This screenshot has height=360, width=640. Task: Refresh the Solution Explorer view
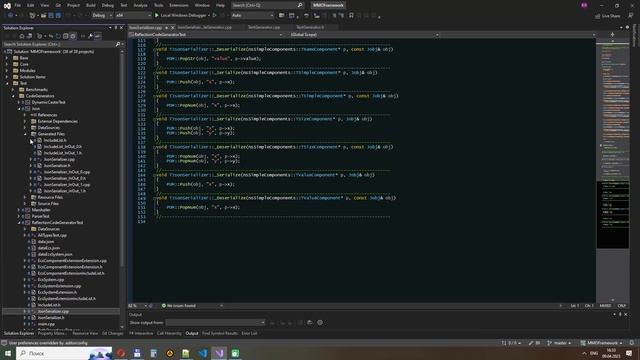coord(58,36)
